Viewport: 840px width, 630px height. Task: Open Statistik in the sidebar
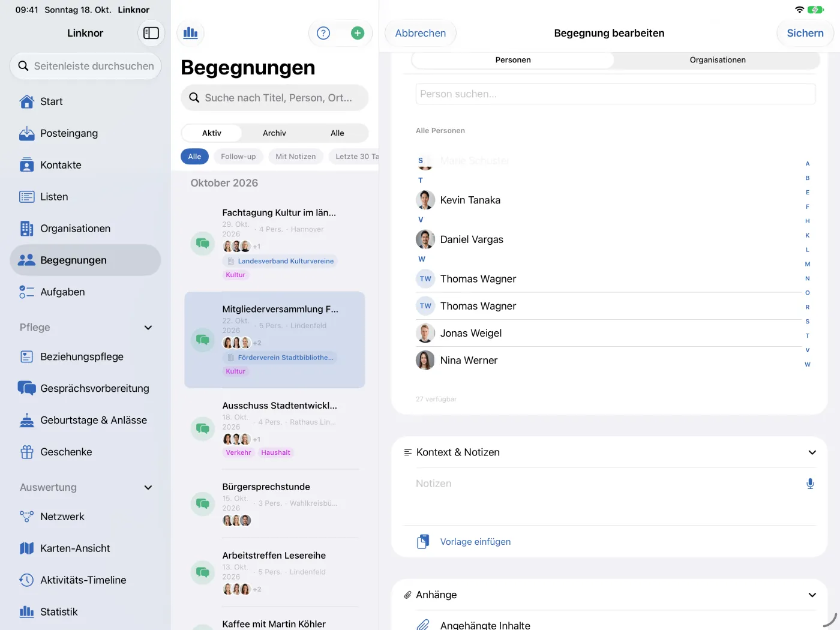tap(85, 612)
